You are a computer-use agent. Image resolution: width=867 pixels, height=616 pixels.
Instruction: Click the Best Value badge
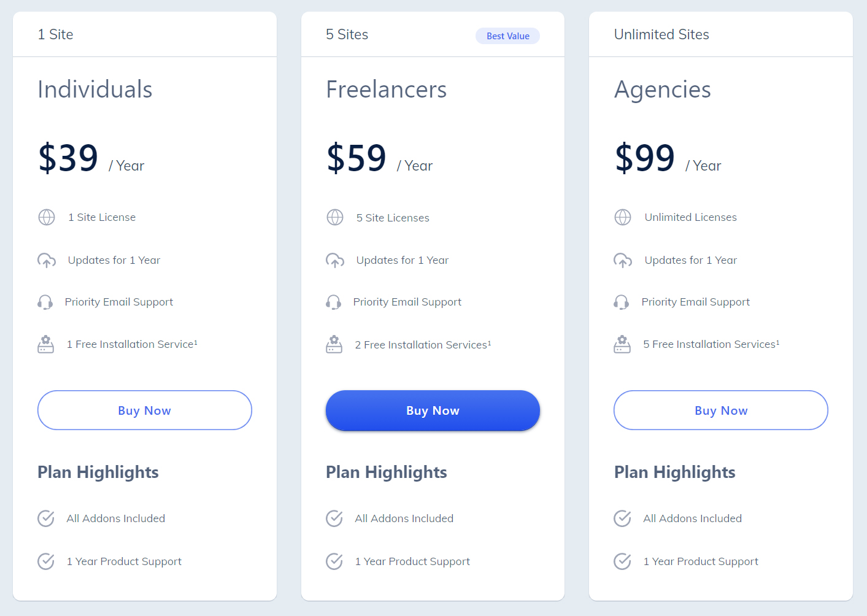(507, 36)
